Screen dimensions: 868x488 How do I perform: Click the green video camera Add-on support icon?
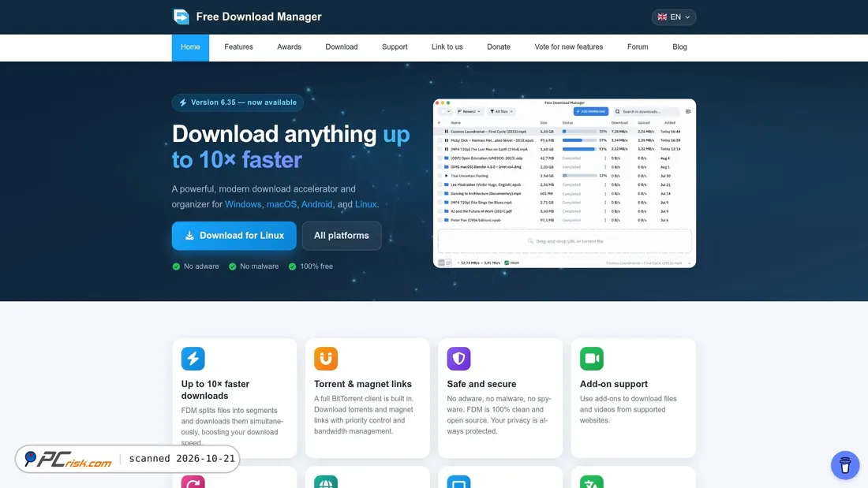click(x=592, y=359)
